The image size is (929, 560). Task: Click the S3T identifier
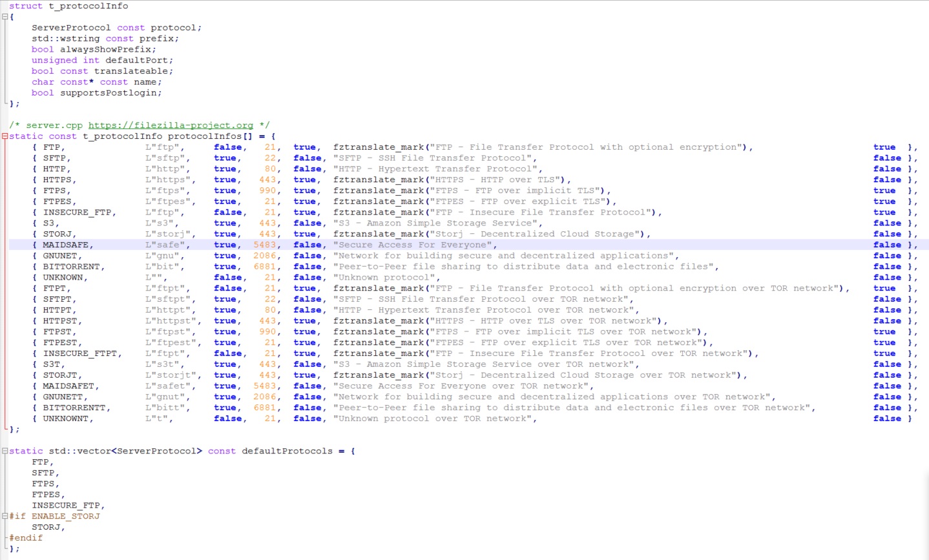click(x=51, y=364)
